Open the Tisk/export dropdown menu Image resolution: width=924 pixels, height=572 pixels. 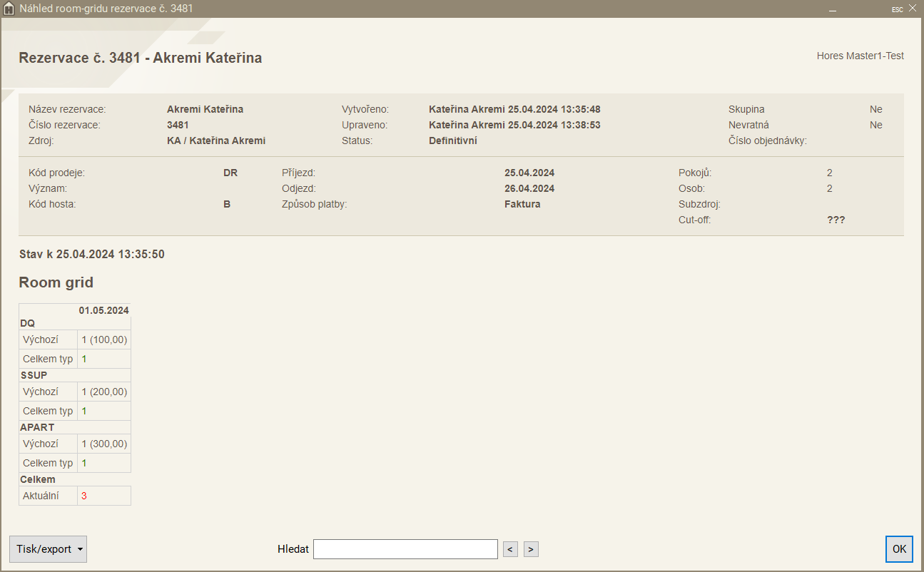click(x=48, y=549)
